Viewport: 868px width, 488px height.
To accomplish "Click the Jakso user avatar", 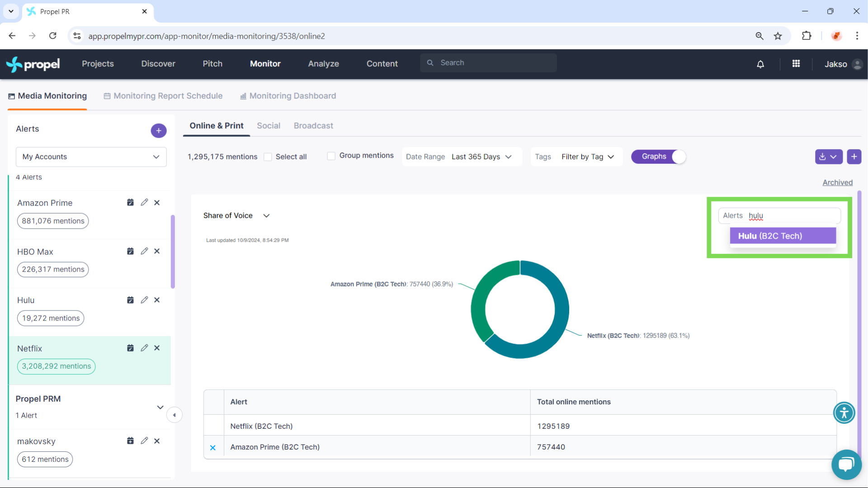I will click(x=857, y=64).
